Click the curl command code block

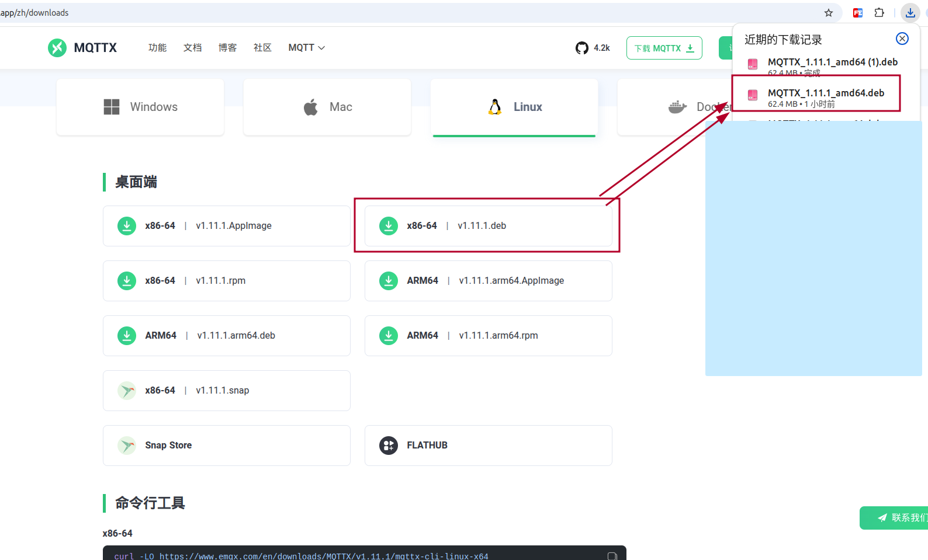[365, 553]
